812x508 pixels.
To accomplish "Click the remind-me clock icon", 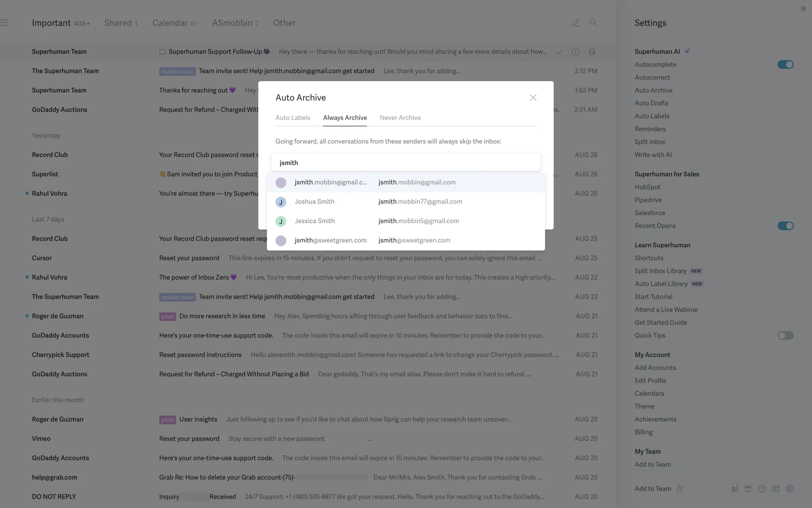I will 576,52.
